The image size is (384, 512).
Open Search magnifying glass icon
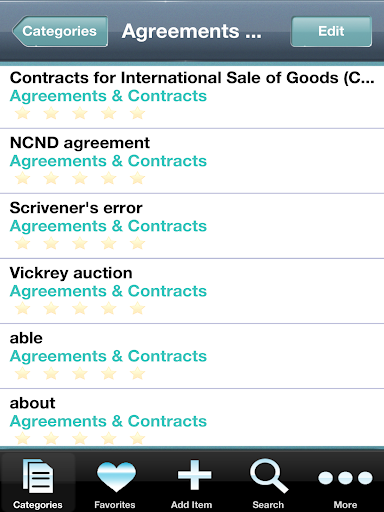[269, 476]
